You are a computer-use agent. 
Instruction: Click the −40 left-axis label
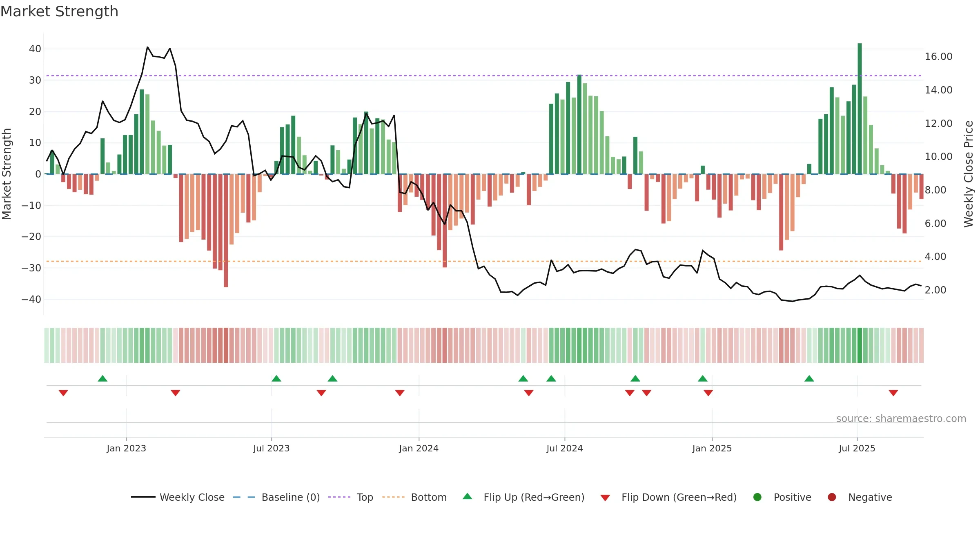point(31,299)
